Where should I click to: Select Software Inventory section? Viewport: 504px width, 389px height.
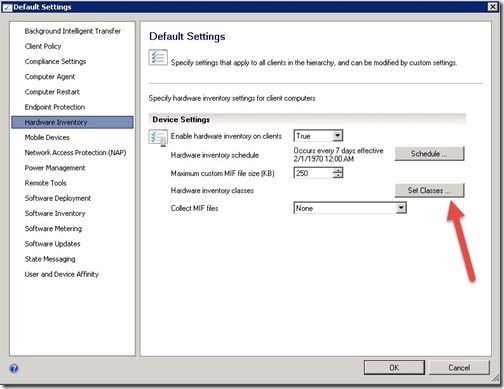(55, 213)
